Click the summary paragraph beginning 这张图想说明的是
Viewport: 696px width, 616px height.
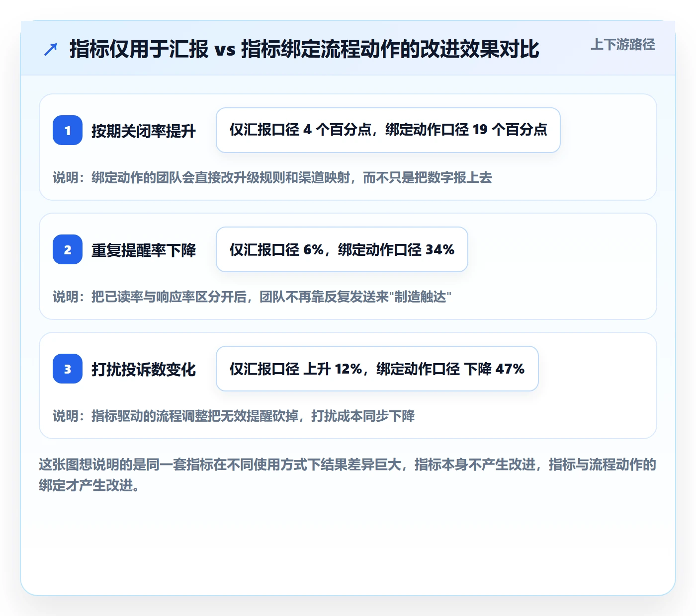coord(348,475)
